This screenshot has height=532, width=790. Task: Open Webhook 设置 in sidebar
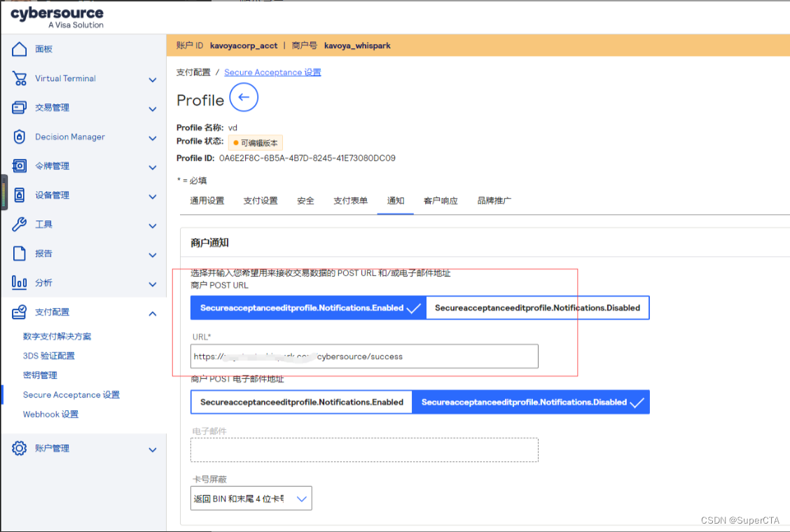(51, 414)
